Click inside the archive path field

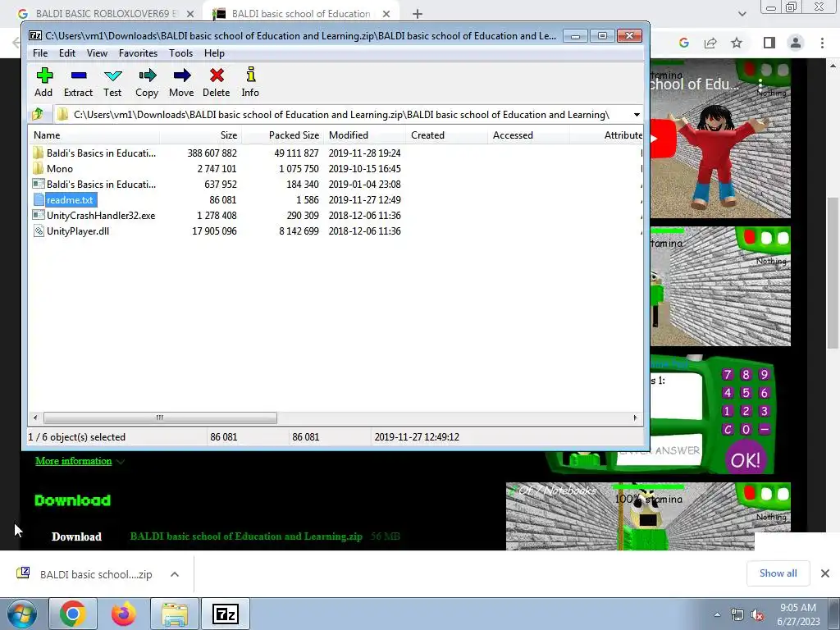click(343, 115)
